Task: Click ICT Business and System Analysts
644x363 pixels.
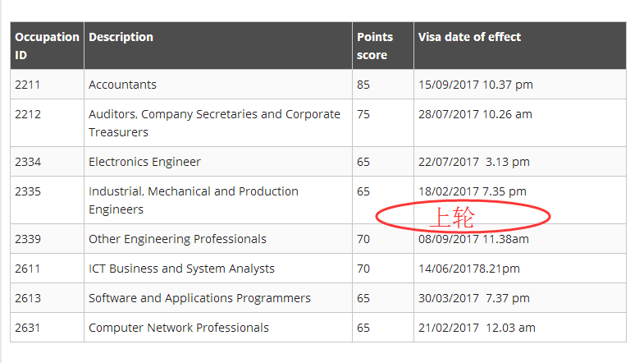Action: click(x=181, y=269)
